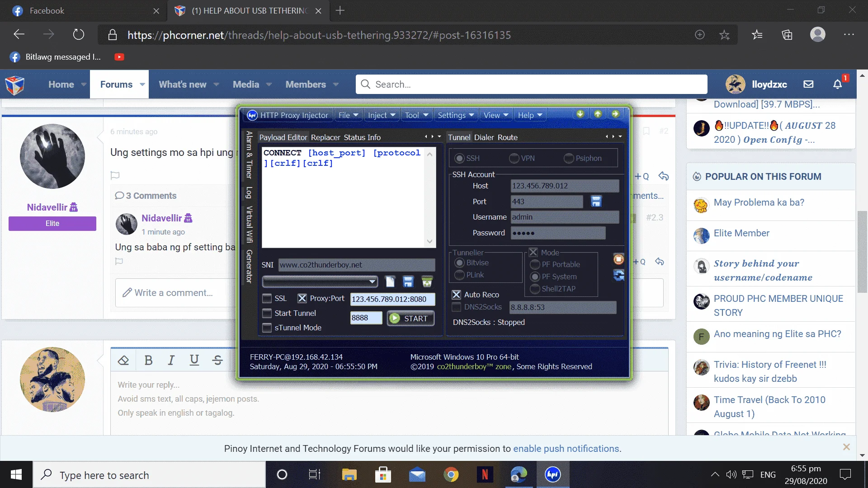Expand the Forums nav dropdown arrow
This screenshot has width=868, height=488.
(x=142, y=84)
